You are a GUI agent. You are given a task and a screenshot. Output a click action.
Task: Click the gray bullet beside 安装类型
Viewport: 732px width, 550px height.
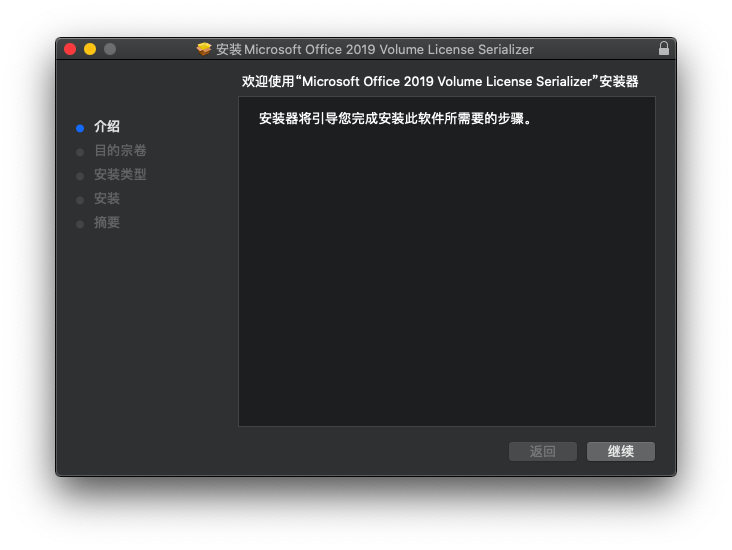(x=80, y=176)
